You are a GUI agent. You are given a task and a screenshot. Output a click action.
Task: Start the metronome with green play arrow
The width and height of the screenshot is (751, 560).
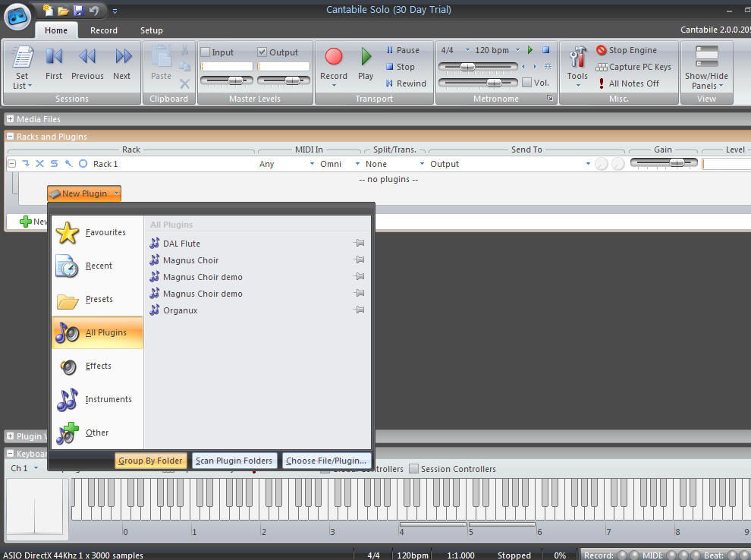(x=530, y=50)
